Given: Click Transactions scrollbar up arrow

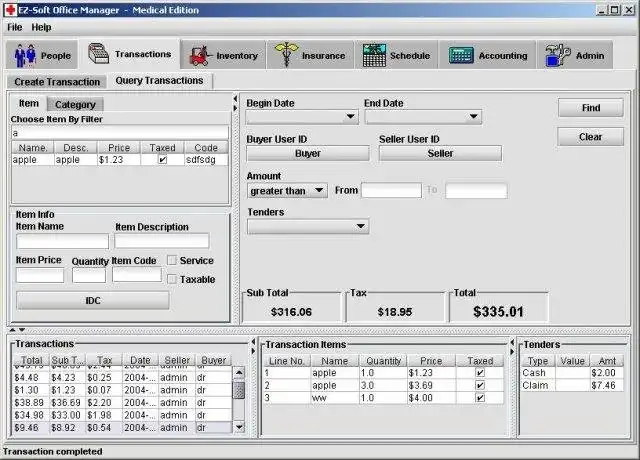Looking at the screenshot, I should pos(239,372).
